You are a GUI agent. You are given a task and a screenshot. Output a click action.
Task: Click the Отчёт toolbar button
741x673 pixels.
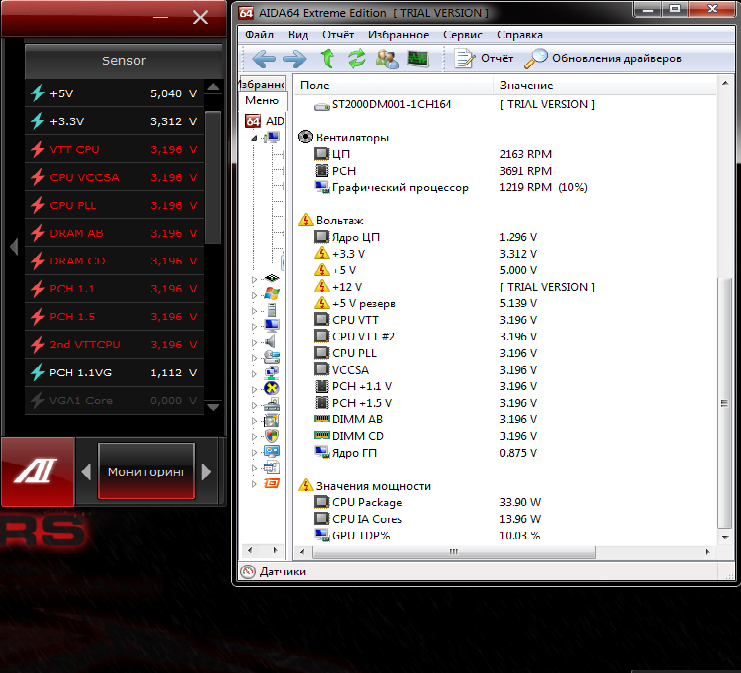coord(484,59)
